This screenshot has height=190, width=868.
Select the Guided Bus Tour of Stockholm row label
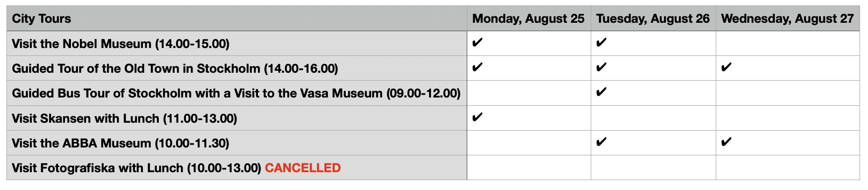point(236,94)
